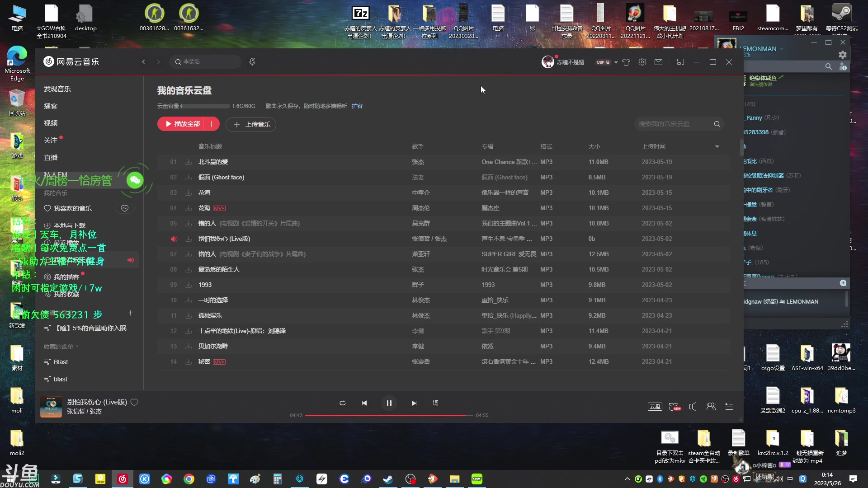Open the account dropdown arrow beside VIP badge

click(x=616, y=62)
